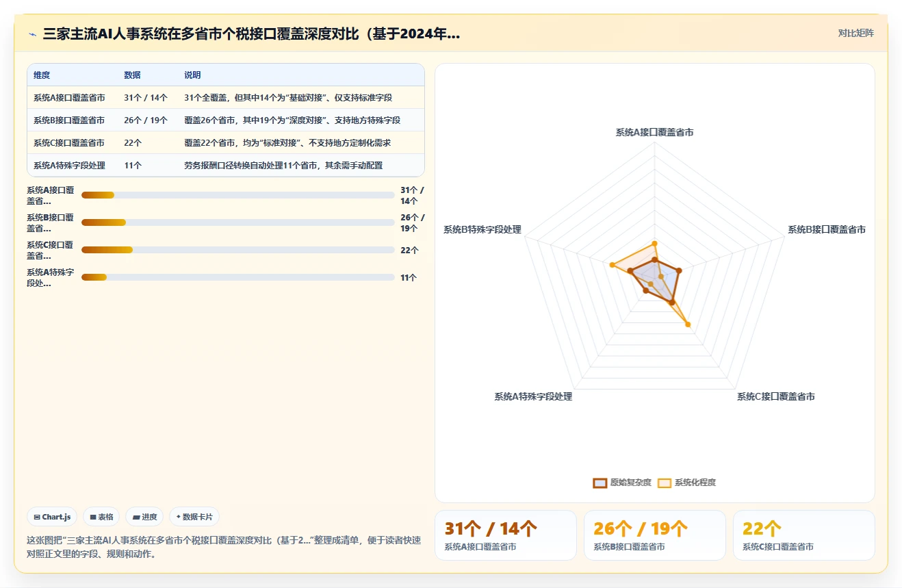Click the table cell reading 31个 / 14个

pyautogui.click(x=146, y=98)
